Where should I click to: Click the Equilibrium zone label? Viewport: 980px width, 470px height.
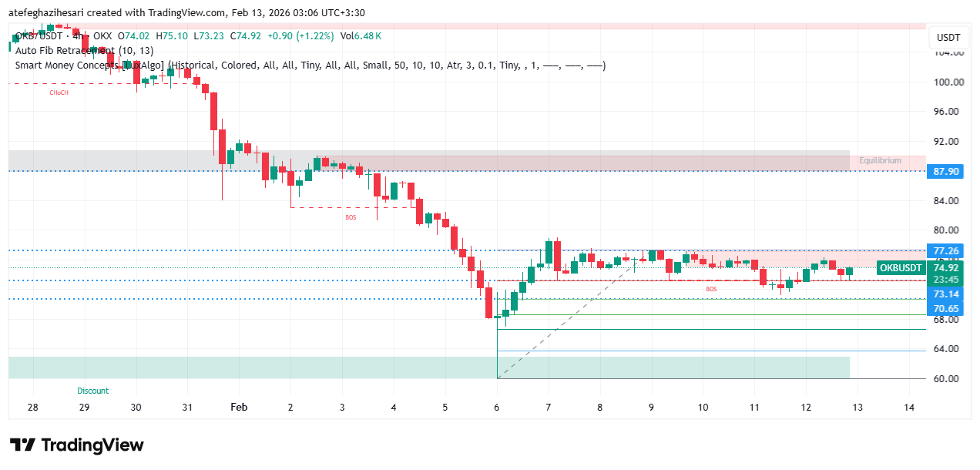pyautogui.click(x=880, y=161)
